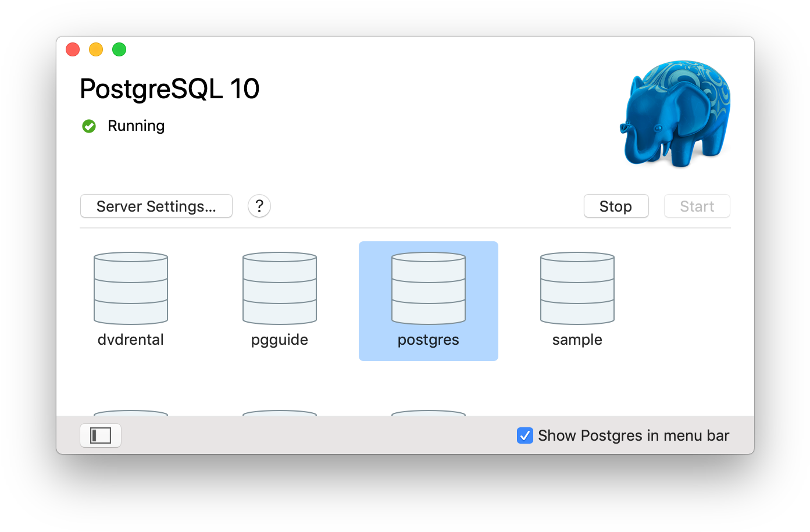
Task: Click the Show Postgres in menu bar label
Action: (633, 435)
